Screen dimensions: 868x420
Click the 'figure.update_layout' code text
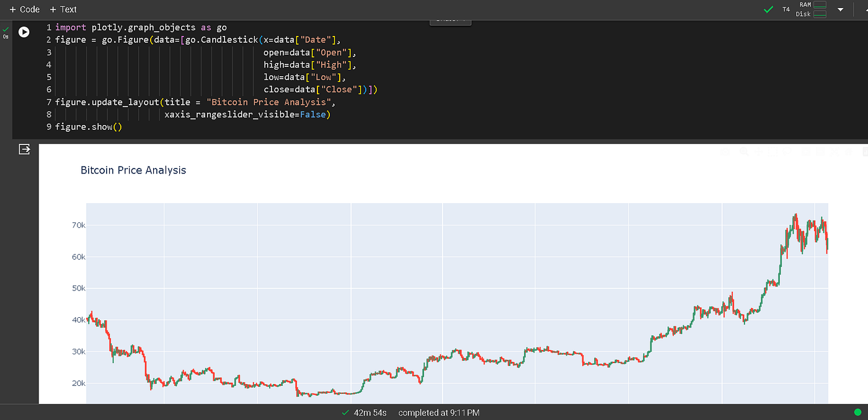(x=107, y=102)
